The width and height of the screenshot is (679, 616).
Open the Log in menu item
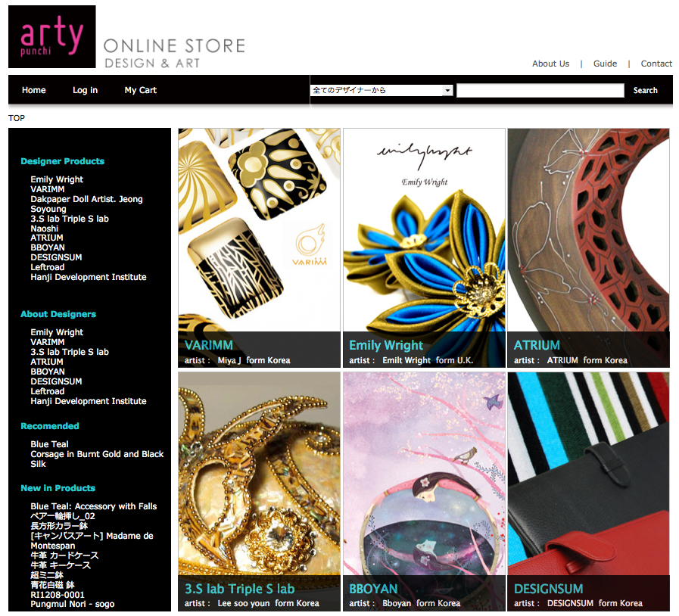point(85,90)
